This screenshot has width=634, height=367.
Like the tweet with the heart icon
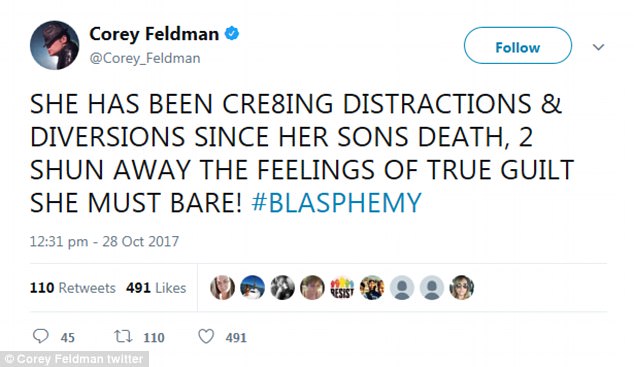pos(206,336)
